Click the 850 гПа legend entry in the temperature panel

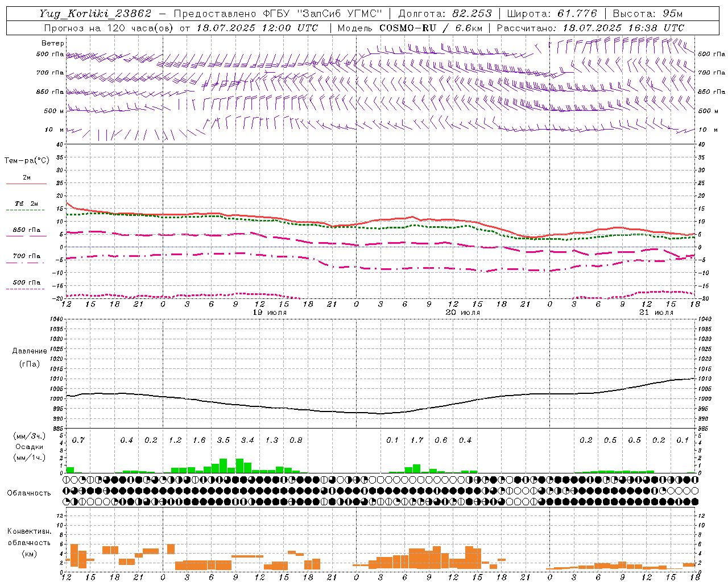pos(27,230)
